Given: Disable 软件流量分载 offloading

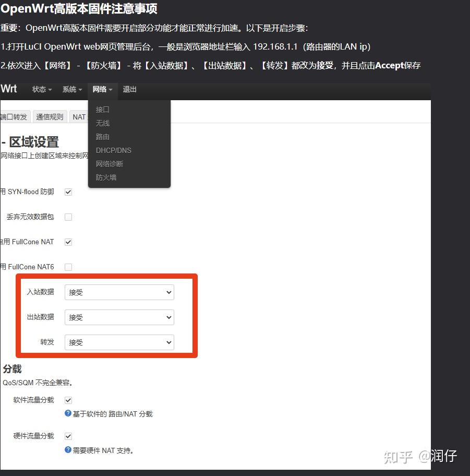Looking at the screenshot, I should 68,400.
